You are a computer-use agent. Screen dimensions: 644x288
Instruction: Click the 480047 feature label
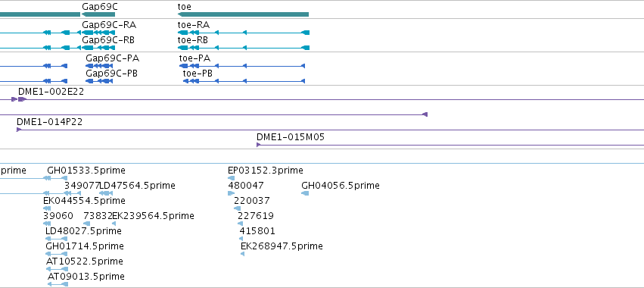(x=246, y=185)
